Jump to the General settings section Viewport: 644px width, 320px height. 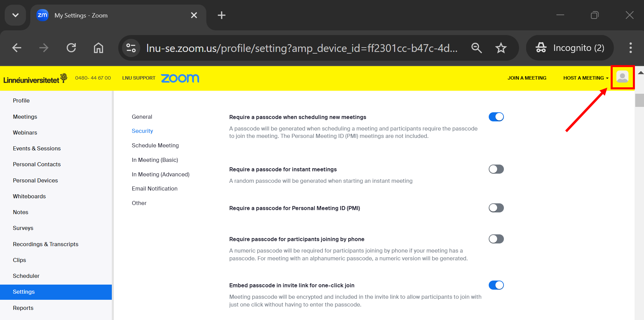(x=142, y=117)
